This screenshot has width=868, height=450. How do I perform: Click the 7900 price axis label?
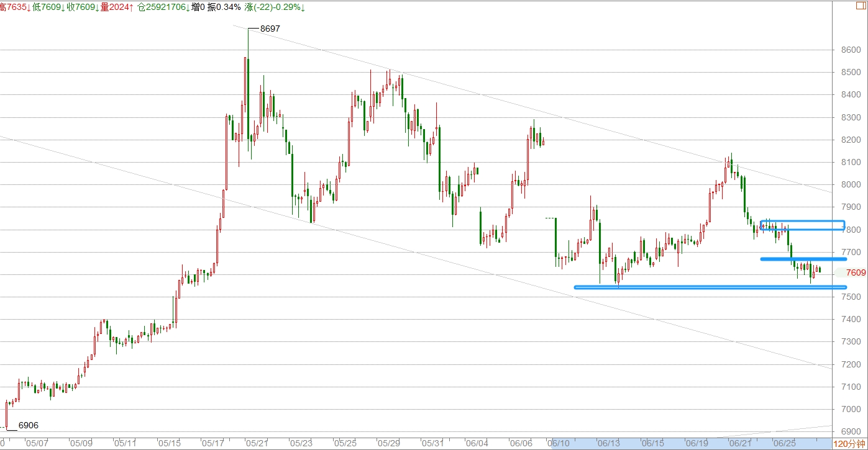851,207
